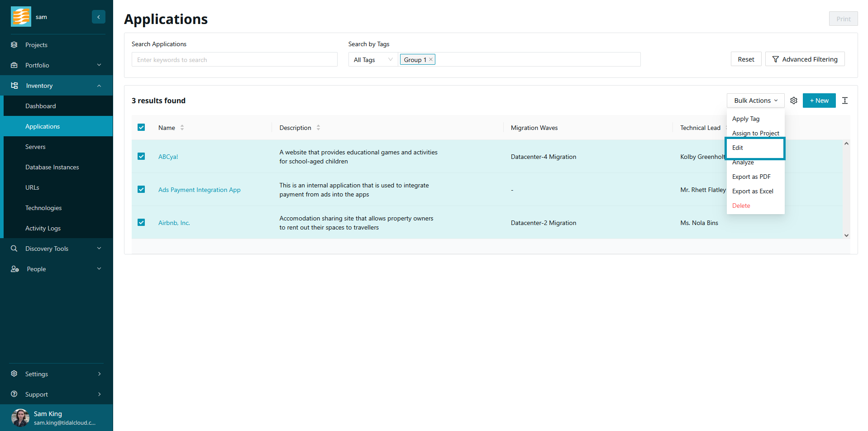Select Export as Excel menu option

[752, 191]
